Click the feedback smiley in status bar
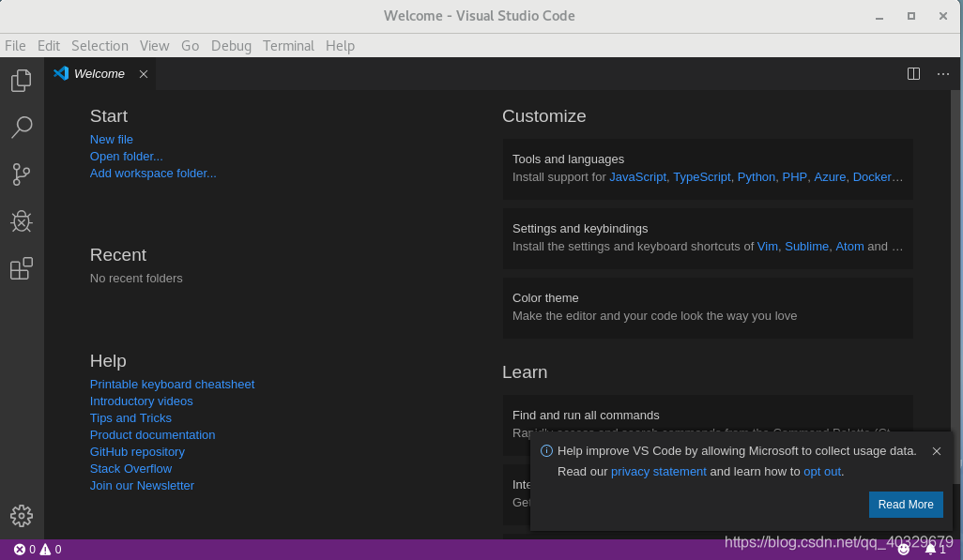 [x=903, y=551]
